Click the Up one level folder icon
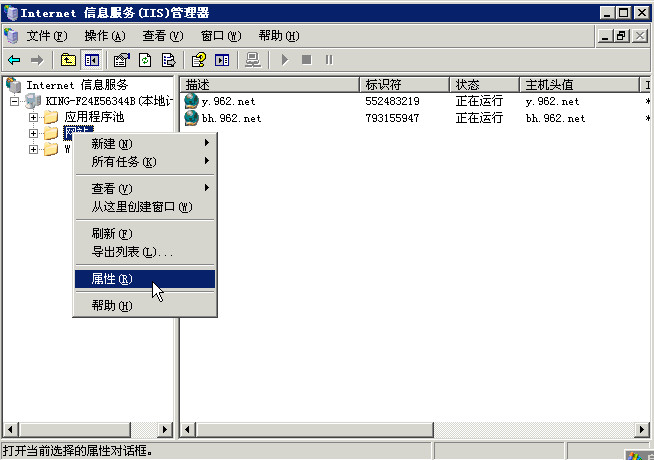The height and width of the screenshot is (460, 654). tap(68, 60)
